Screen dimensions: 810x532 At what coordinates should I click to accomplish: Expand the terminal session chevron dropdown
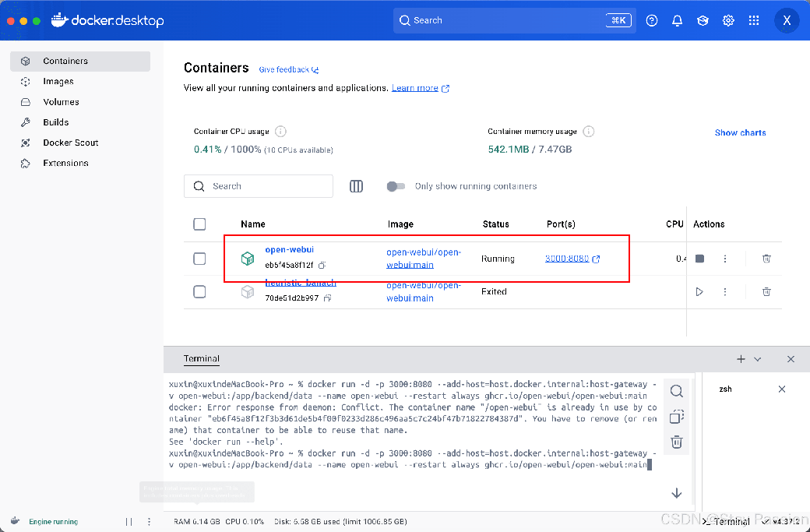click(758, 359)
